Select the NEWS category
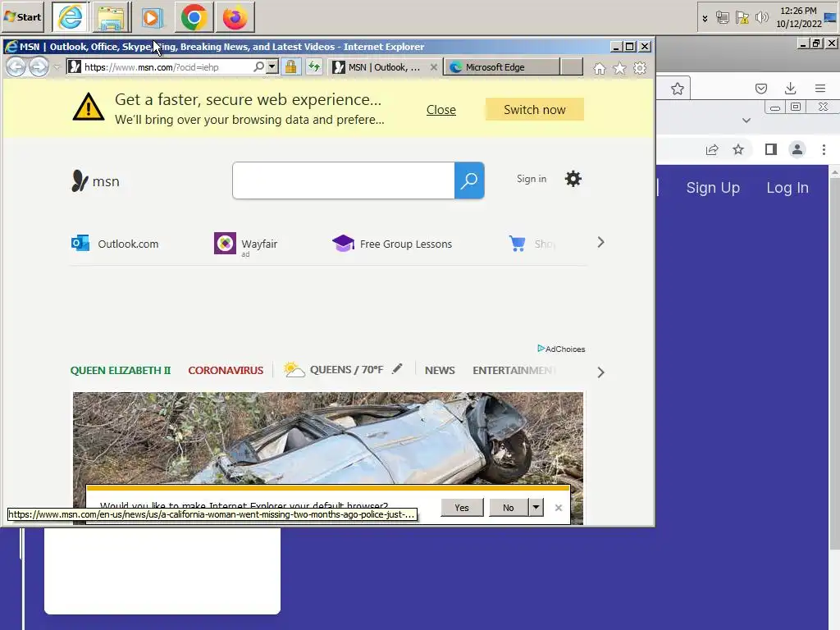Screen dimensions: 840x630 click(440, 370)
